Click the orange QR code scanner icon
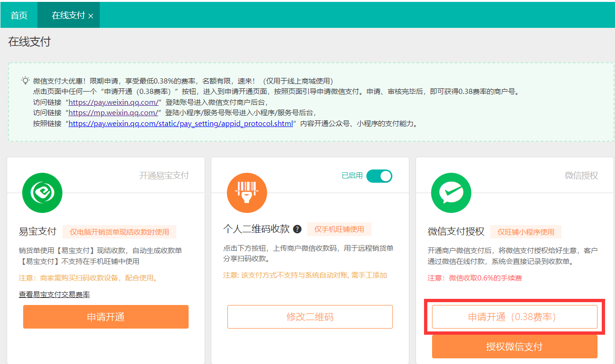Image resolution: width=615 pixels, height=364 pixels. 247,193
